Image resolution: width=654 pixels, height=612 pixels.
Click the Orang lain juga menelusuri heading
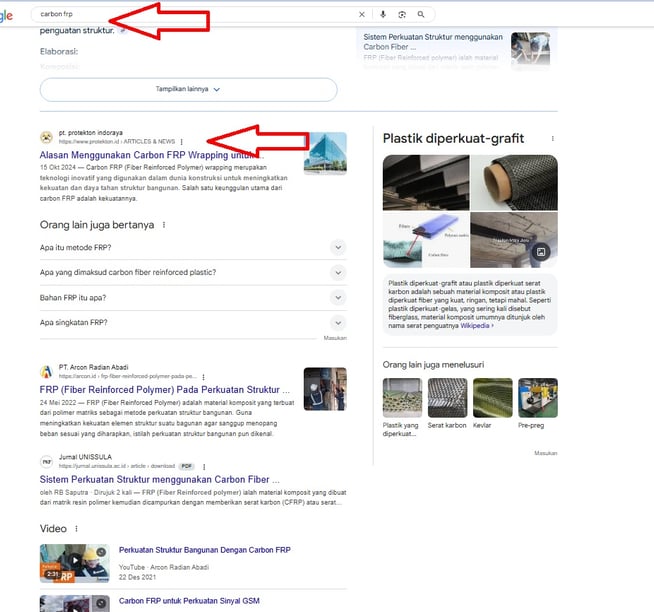[x=433, y=365]
